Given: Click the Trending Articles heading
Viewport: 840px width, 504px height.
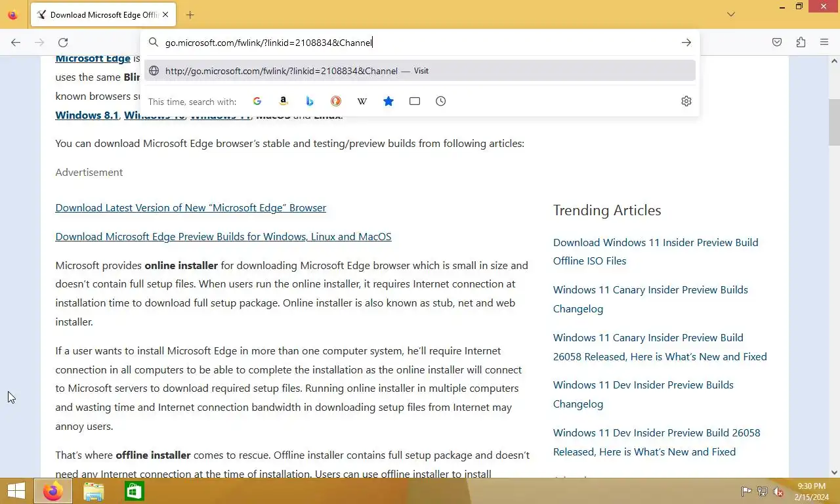Looking at the screenshot, I should point(607,210).
